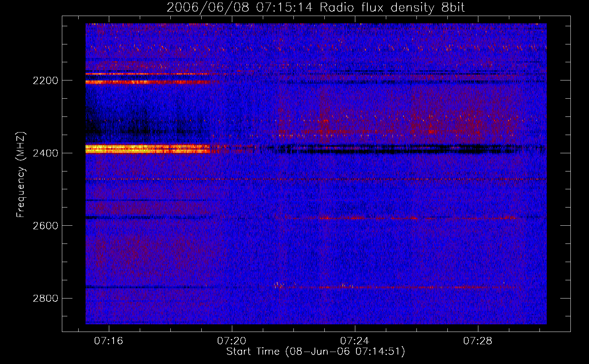Click the 2200 frequency tick label
The width and height of the screenshot is (589, 364).
pyautogui.click(x=46, y=80)
